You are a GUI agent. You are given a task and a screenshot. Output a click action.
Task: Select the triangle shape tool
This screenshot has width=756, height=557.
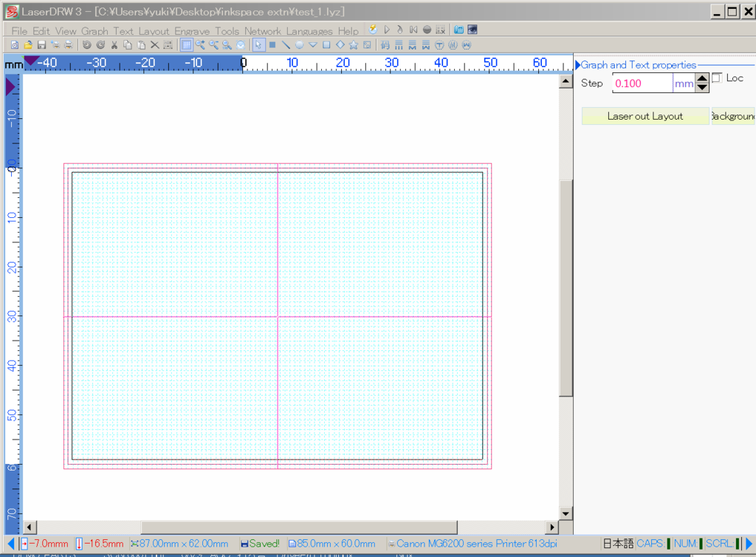[x=313, y=45]
